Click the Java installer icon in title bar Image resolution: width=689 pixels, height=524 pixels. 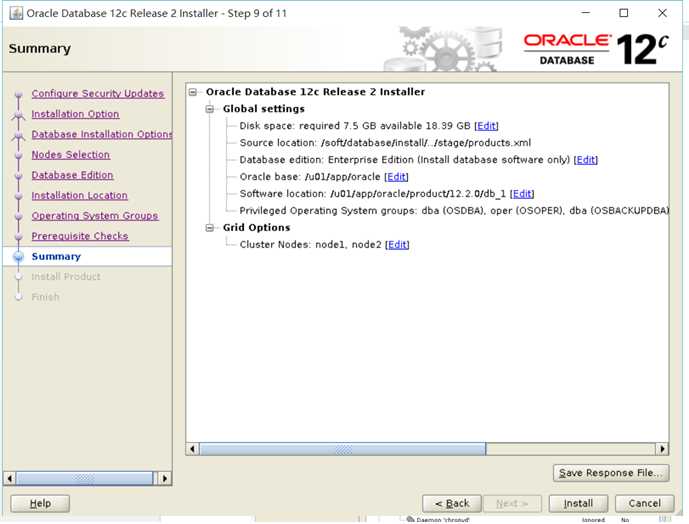click(16, 13)
